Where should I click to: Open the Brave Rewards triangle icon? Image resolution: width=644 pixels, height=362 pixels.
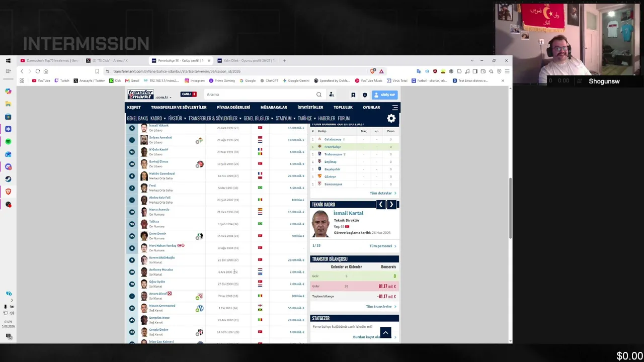tap(381, 71)
